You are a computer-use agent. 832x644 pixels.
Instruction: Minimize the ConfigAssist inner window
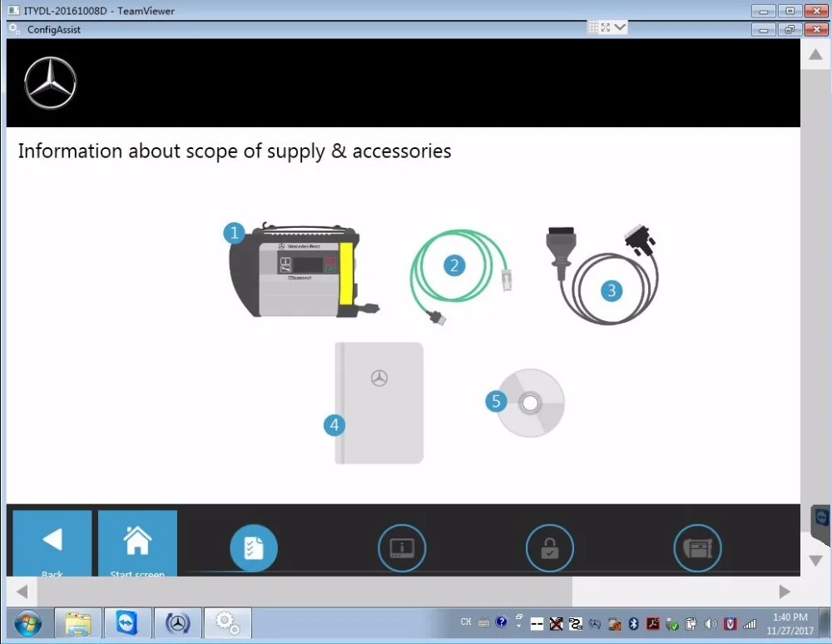(763, 29)
